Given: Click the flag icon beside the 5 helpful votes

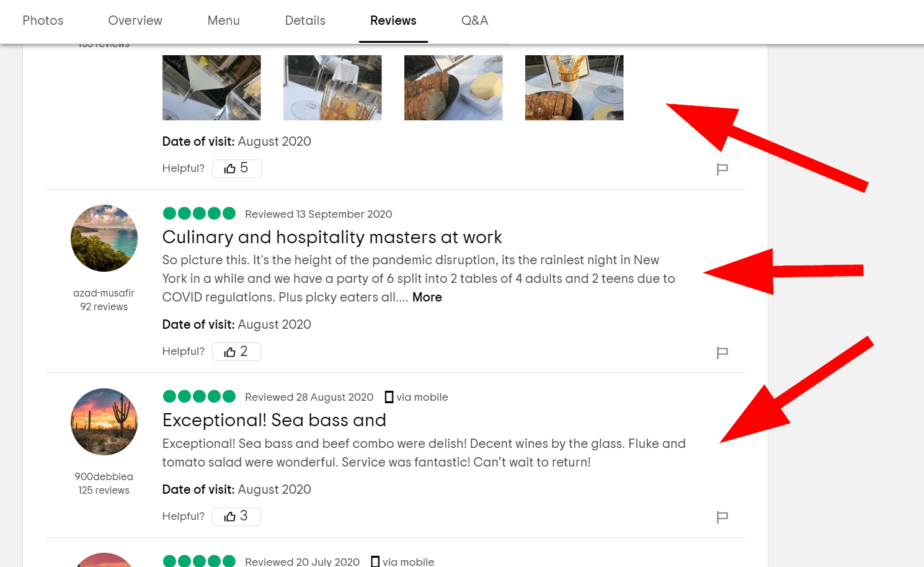Looking at the screenshot, I should (x=722, y=169).
